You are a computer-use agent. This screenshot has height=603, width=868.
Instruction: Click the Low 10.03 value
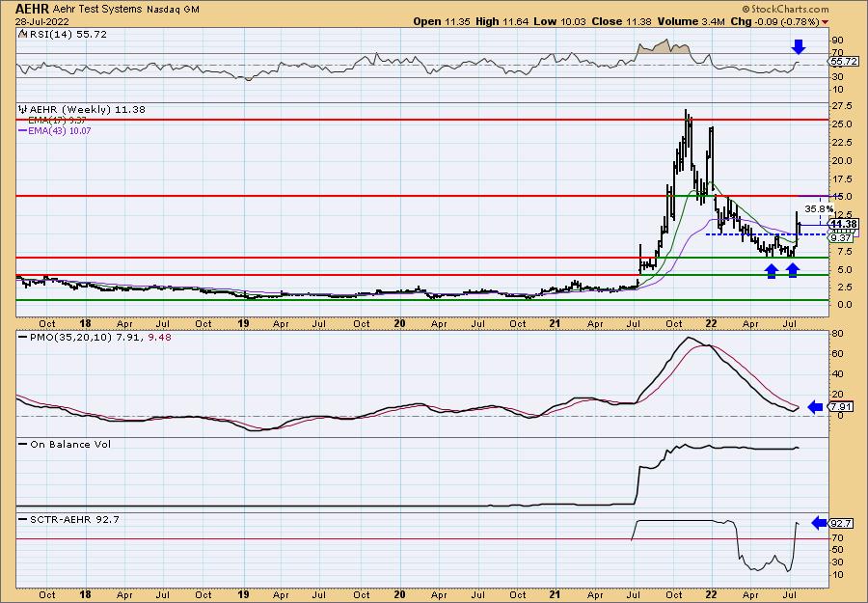click(x=559, y=21)
